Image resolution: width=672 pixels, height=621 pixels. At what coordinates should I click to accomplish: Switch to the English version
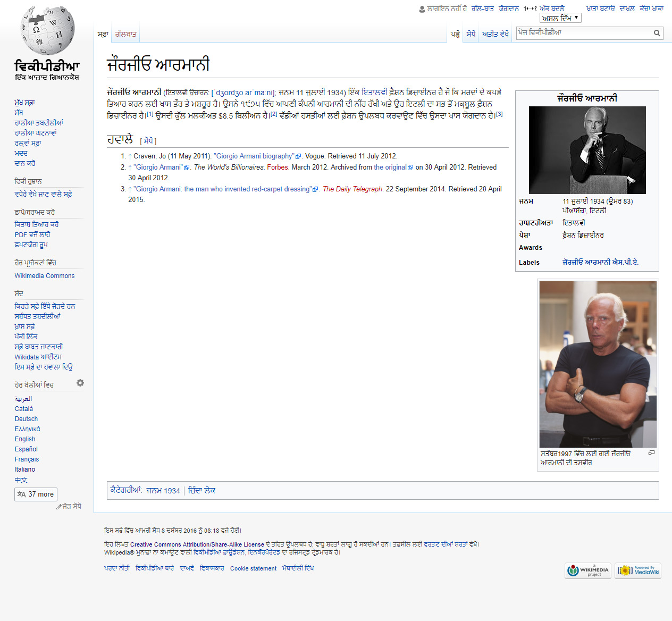click(25, 439)
